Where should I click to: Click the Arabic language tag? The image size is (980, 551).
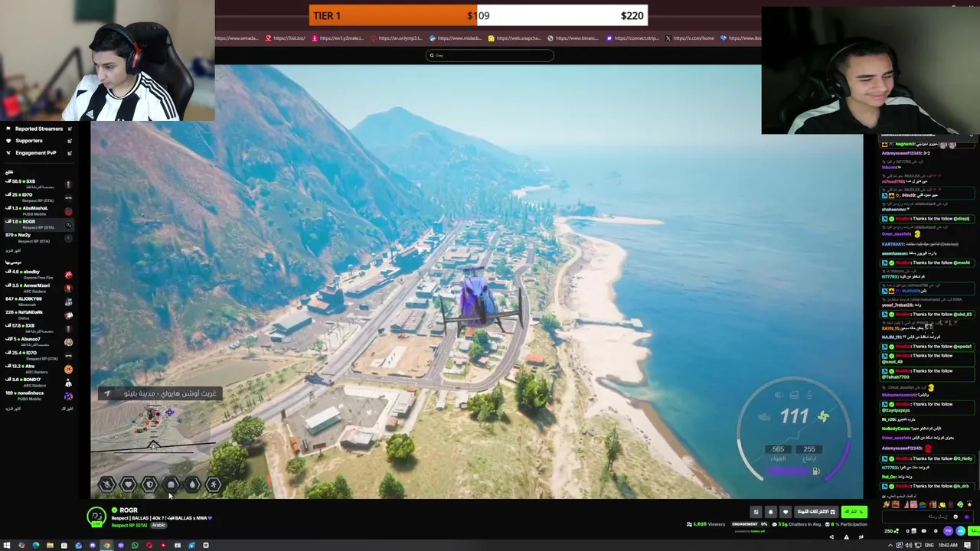pyautogui.click(x=158, y=525)
